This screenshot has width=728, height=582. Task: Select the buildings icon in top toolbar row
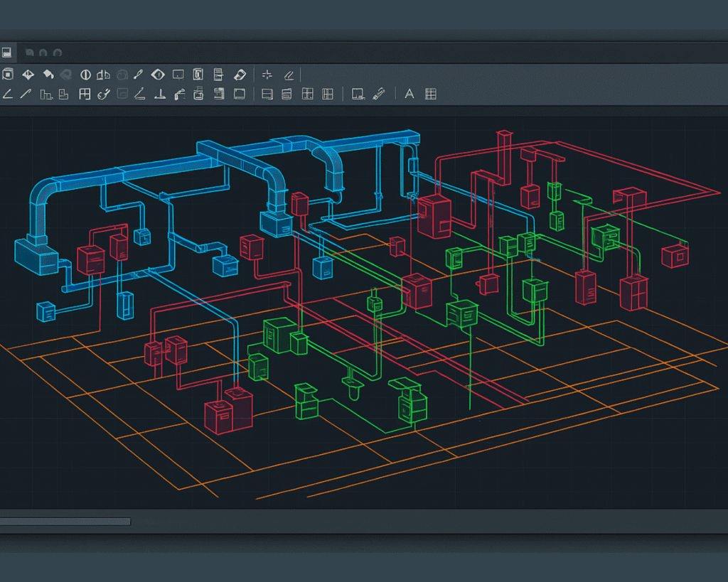(x=104, y=74)
